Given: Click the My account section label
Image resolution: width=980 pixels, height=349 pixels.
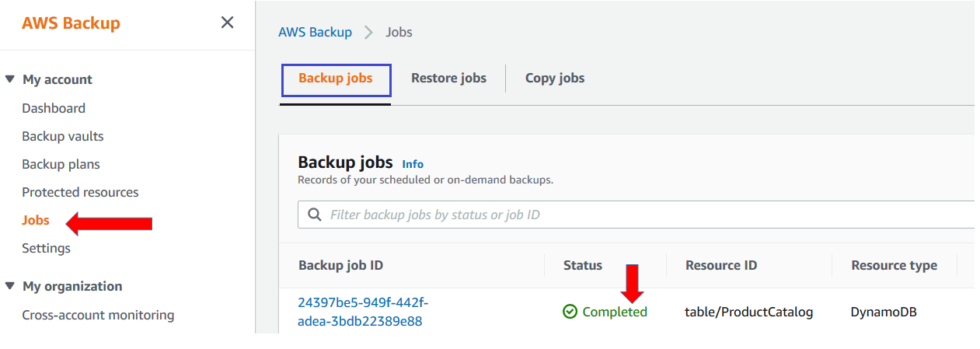Looking at the screenshot, I should 58,79.
